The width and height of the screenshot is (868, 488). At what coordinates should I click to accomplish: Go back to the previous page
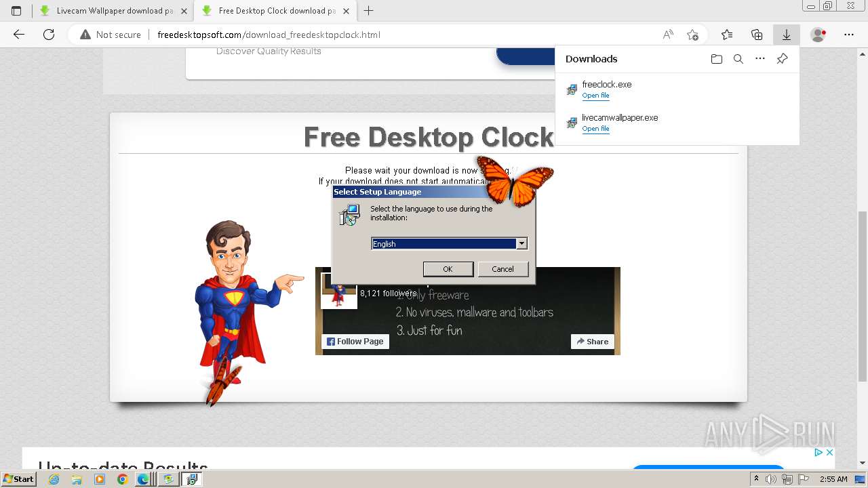pyautogui.click(x=19, y=35)
